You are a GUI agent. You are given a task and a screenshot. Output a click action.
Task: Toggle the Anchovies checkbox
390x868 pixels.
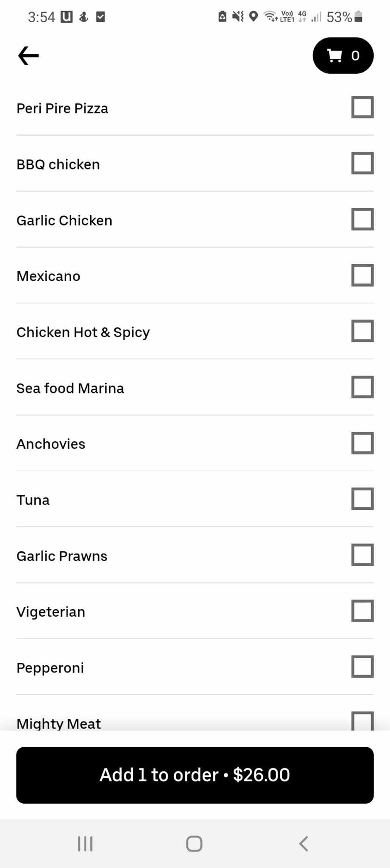pos(362,443)
